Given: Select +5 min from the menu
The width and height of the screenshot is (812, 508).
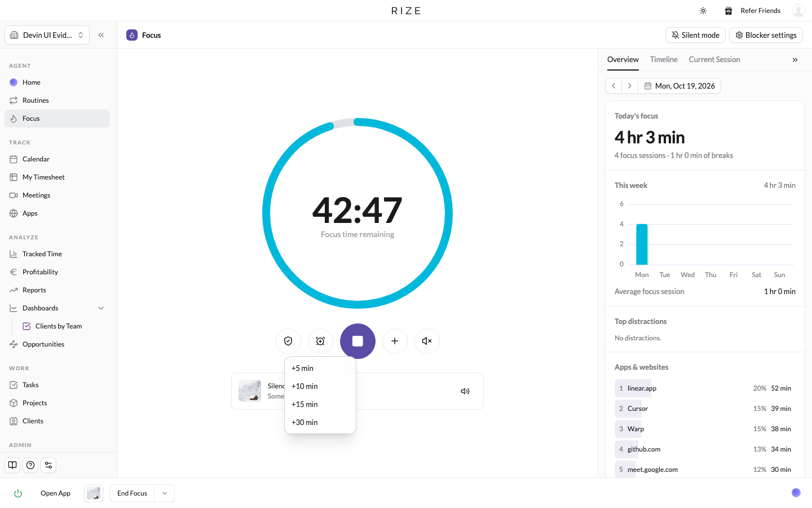Looking at the screenshot, I should [320, 368].
